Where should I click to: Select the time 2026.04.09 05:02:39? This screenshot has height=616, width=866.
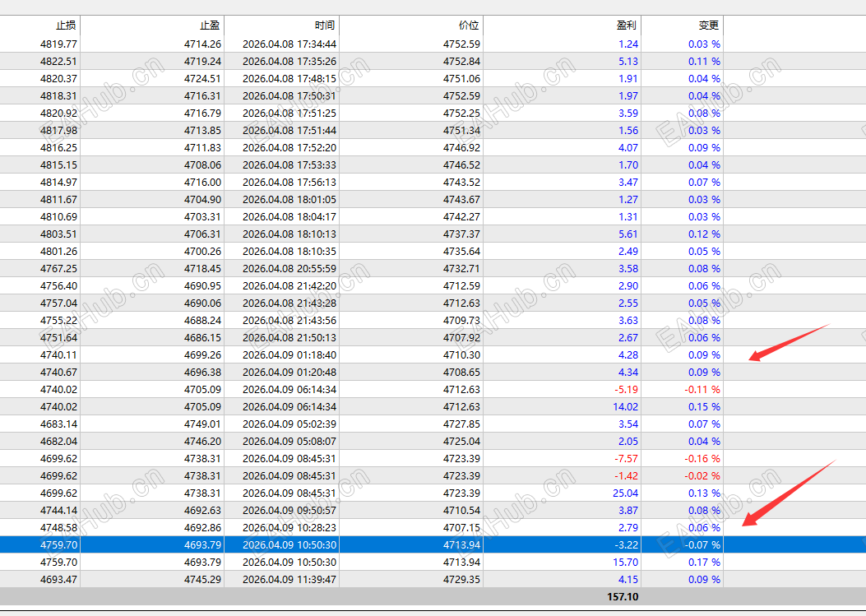289,424
